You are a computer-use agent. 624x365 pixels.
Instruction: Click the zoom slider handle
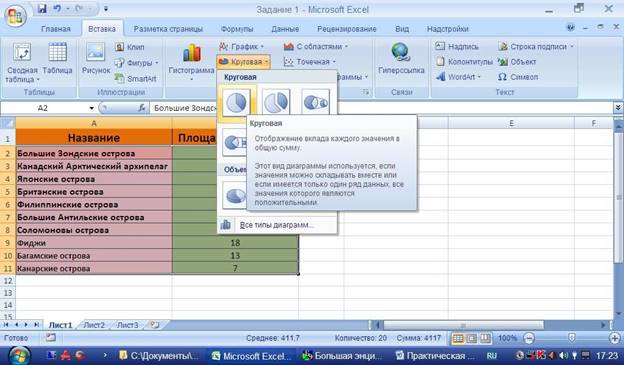tap(571, 338)
